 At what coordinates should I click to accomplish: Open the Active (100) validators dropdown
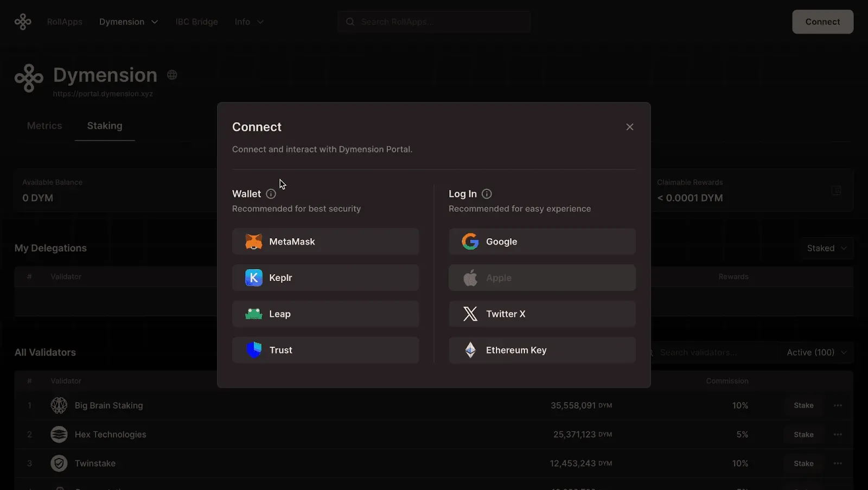point(816,352)
